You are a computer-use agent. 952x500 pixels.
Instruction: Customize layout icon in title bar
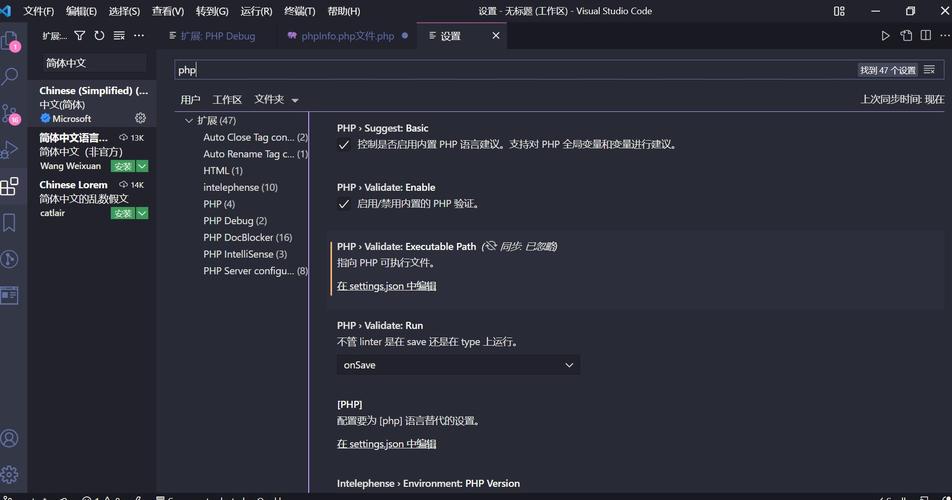pyautogui.click(x=839, y=11)
